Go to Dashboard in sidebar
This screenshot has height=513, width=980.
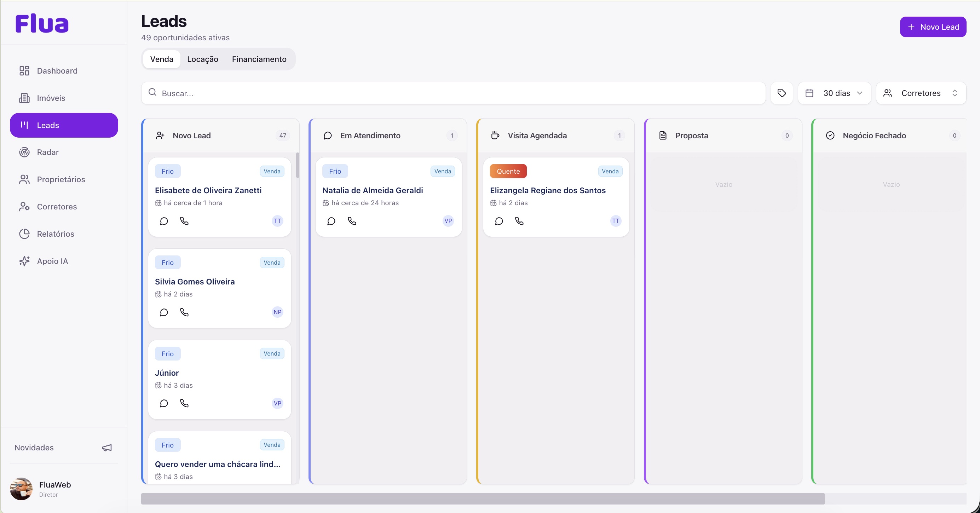point(64,71)
